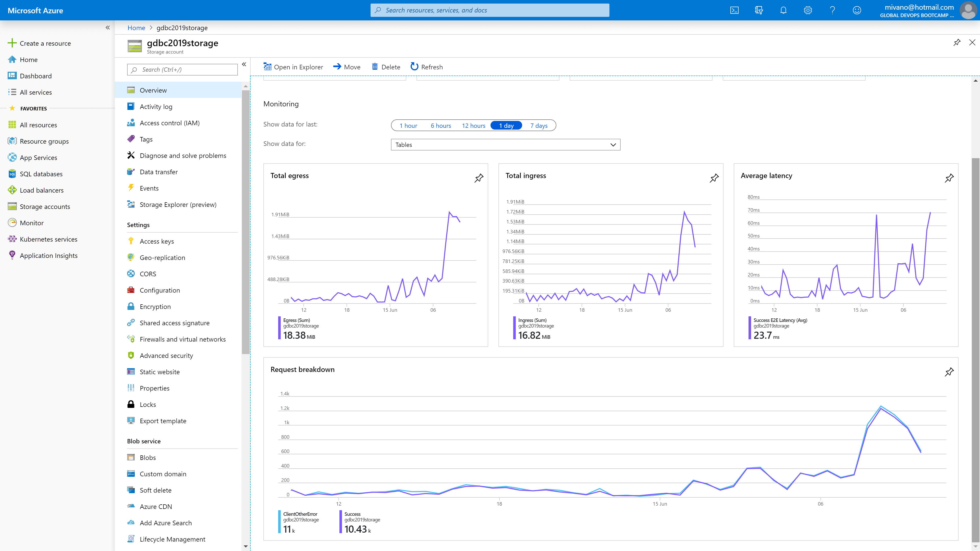Screen dimensions: 980x551
Task: Collapse the left portal navigation sidebar
Action: (108, 27)
